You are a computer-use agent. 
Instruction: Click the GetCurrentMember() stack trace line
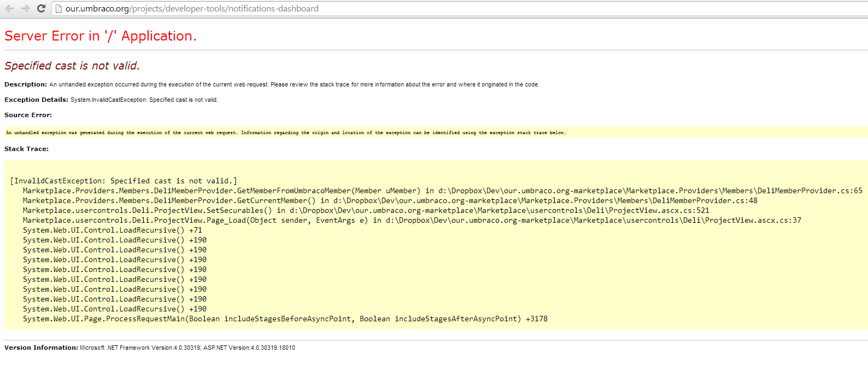390,200
